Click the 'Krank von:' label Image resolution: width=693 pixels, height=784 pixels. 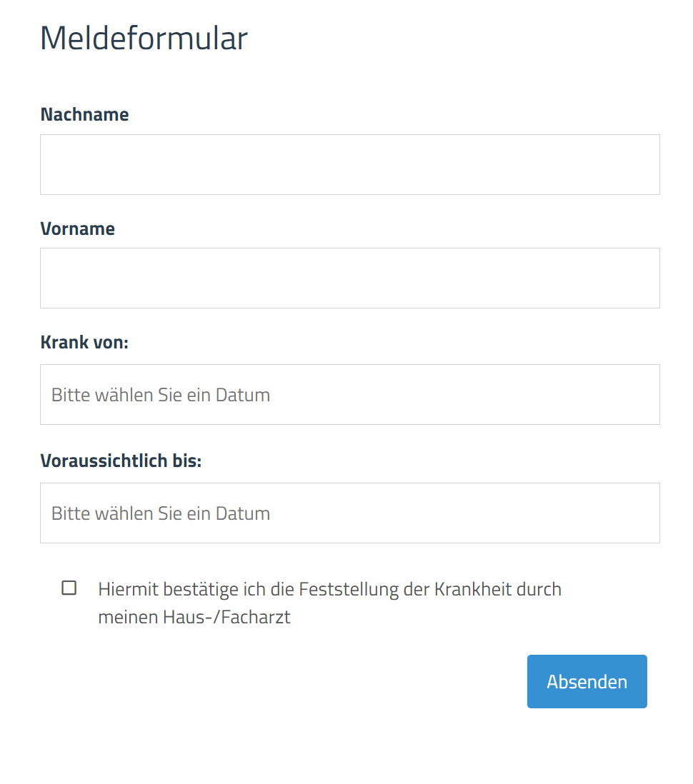click(x=84, y=343)
